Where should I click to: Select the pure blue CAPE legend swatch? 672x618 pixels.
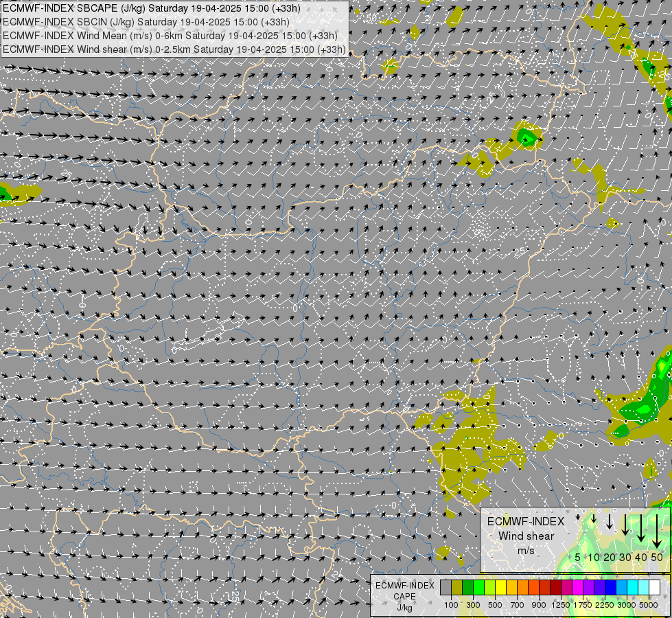611,587
